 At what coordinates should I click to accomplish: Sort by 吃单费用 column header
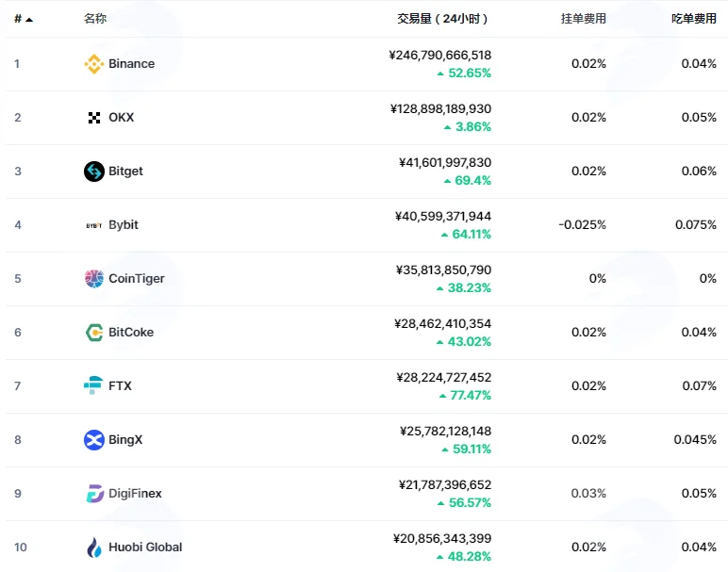pyautogui.click(x=694, y=19)
